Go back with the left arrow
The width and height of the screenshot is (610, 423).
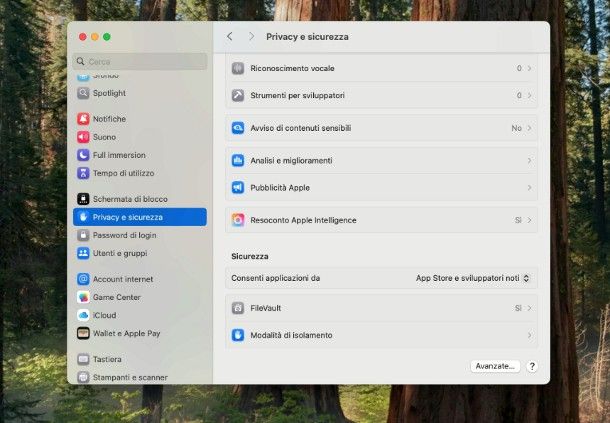230,37
